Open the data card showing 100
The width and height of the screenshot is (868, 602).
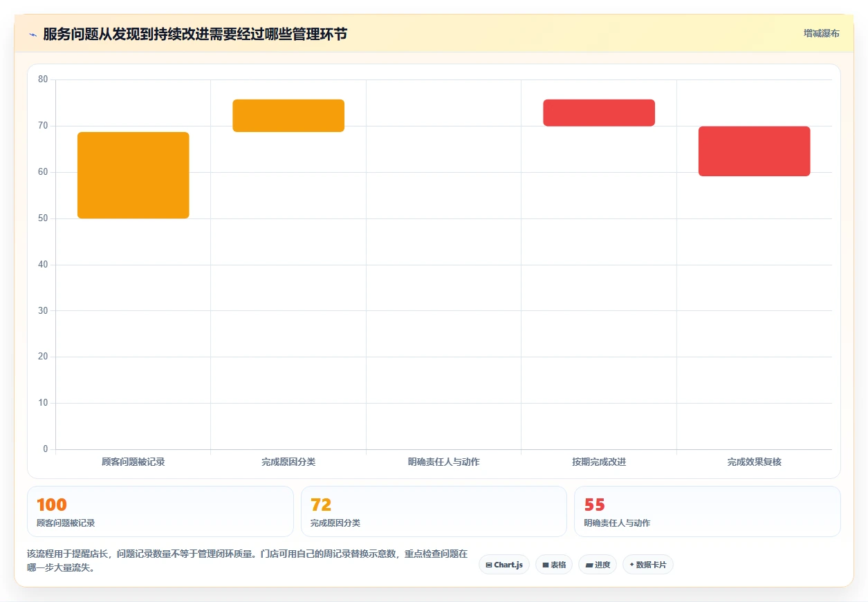point(160,511)
